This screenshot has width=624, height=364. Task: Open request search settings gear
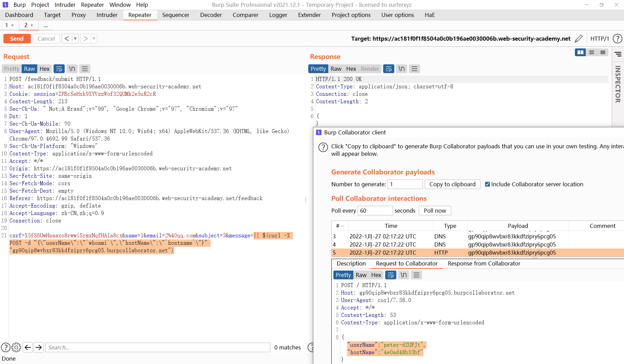[x=16, y=347]
